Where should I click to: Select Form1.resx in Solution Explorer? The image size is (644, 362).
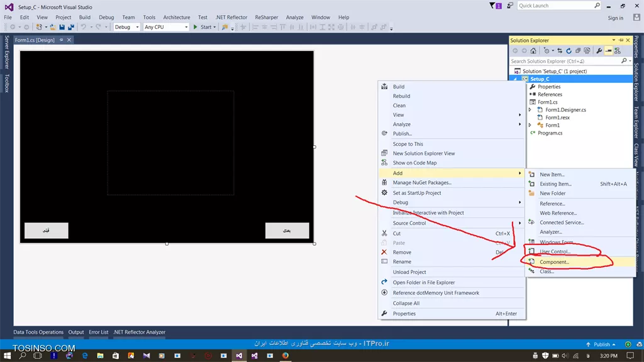pos(557,118)
